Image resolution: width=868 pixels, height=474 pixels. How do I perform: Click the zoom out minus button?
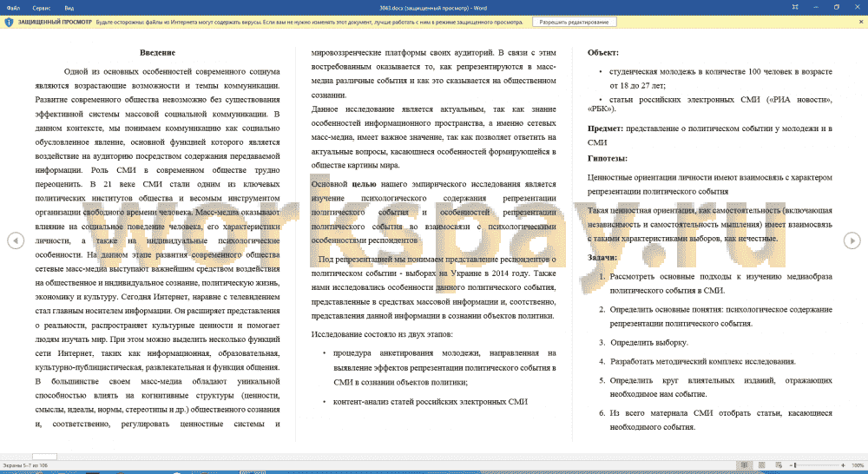coord(790,465)
